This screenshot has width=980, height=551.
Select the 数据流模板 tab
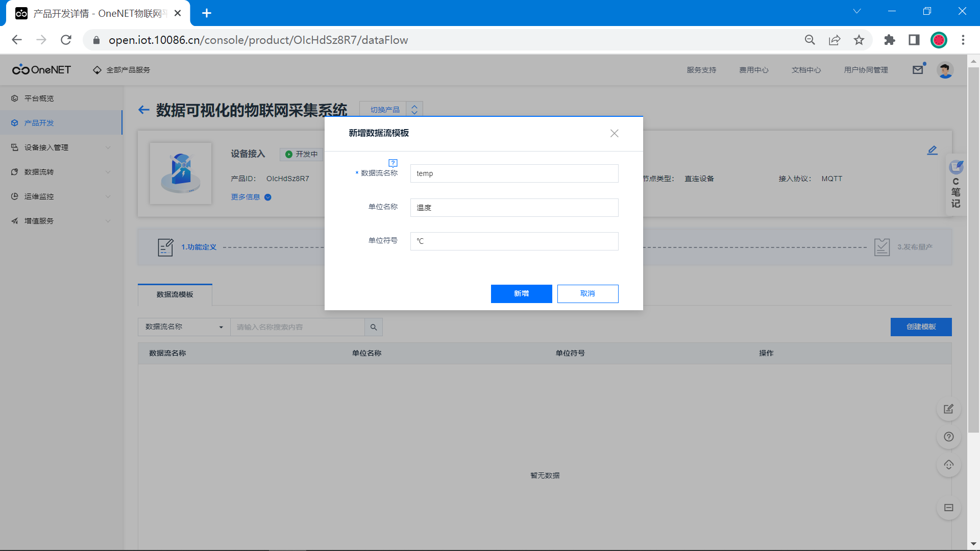(x=175, y=294)
